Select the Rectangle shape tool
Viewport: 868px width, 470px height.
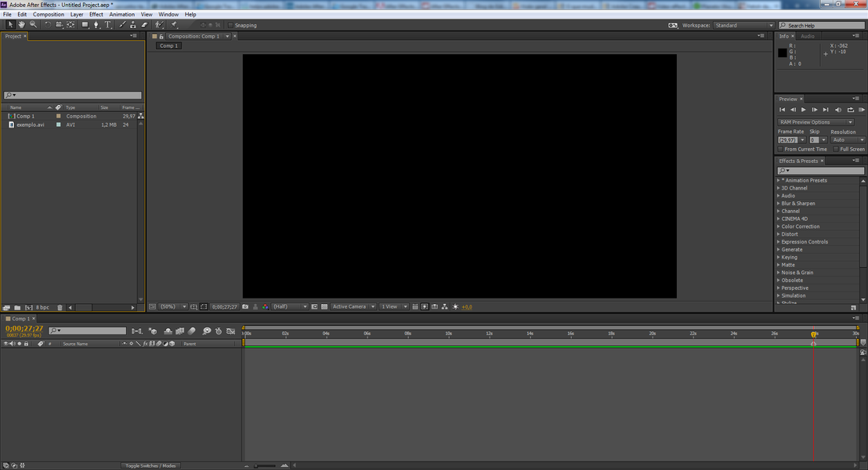(x=85, y=25)
